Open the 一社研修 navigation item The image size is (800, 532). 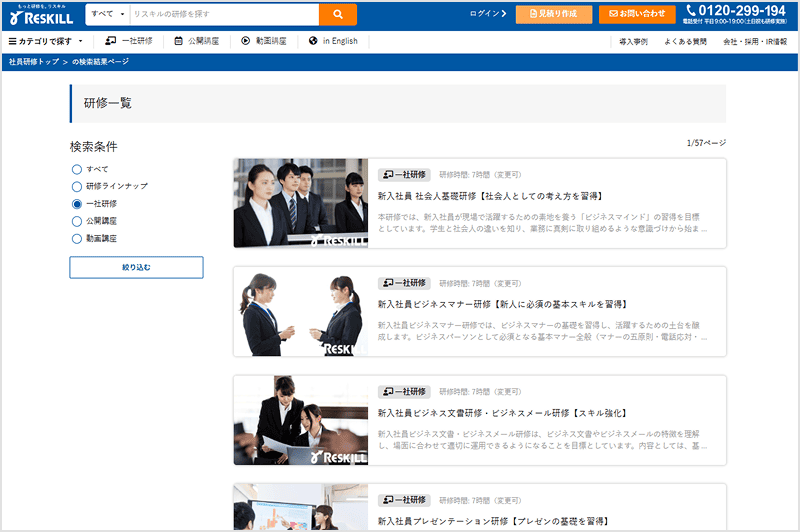point(129,41)
